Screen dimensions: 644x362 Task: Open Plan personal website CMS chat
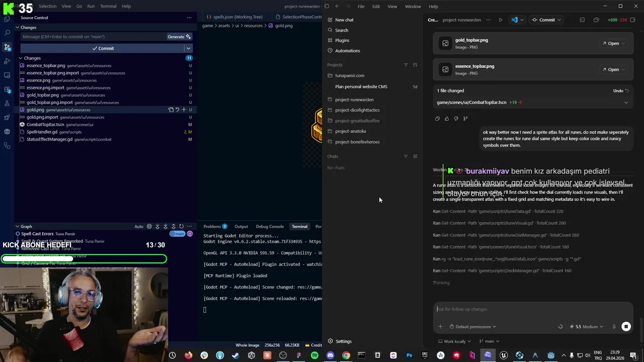[x=361, y=86]
